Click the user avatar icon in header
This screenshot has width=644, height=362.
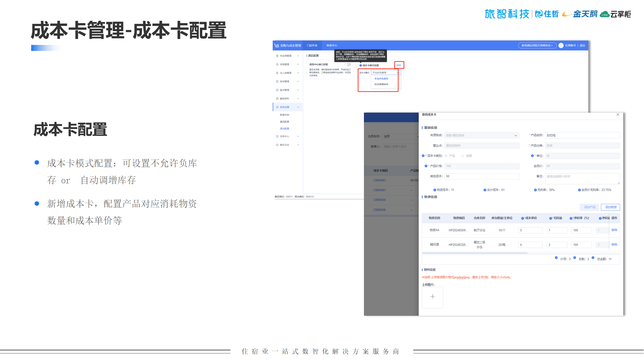pyautogui.click(x=561, y=46)
